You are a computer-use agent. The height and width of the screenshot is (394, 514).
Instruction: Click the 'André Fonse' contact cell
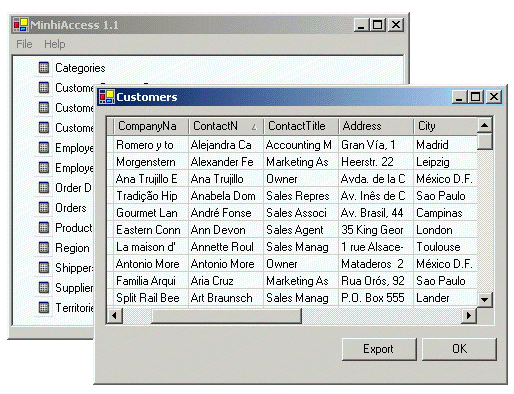pyautogui.click(x=226, y=213)
